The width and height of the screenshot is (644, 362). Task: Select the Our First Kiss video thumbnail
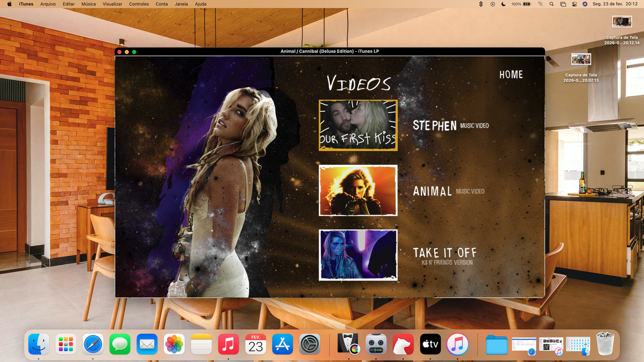[358, 125]
